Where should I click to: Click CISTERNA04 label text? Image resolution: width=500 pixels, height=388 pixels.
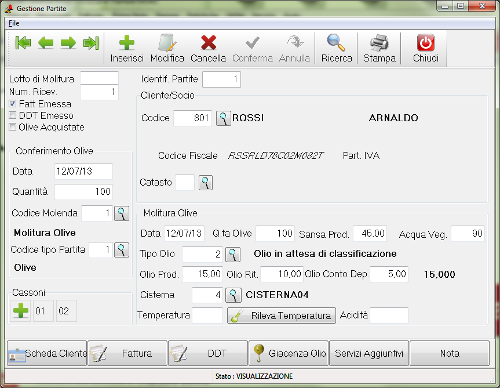[277, 295]
